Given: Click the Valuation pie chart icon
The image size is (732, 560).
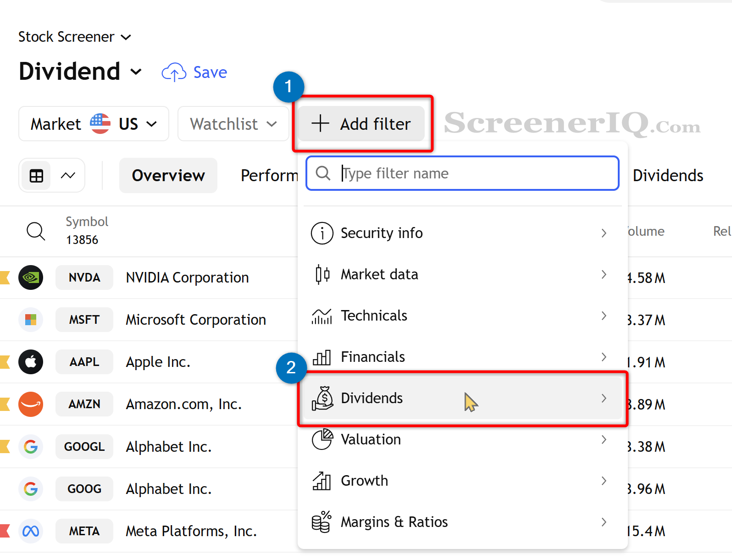Looking at the screenshot, I should pos(322,439).
